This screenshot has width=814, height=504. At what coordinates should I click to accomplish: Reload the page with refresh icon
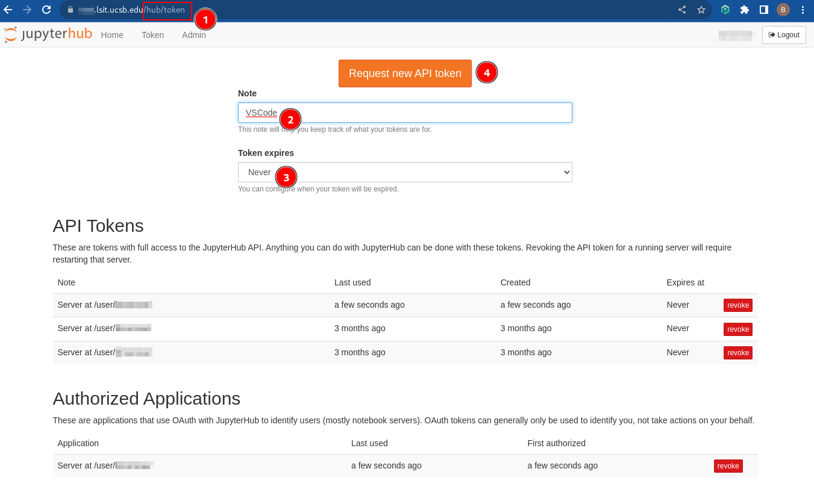click(x=46, y=10)
